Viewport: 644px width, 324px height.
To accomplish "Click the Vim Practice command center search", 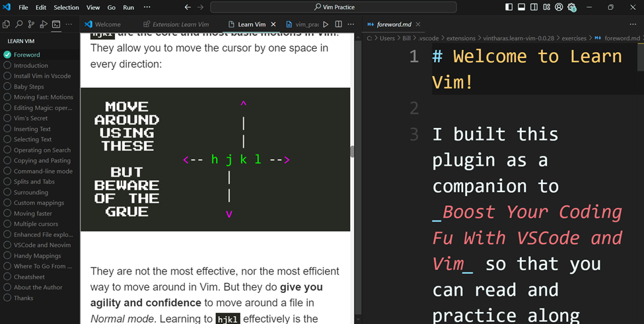I will coord(334,7).
